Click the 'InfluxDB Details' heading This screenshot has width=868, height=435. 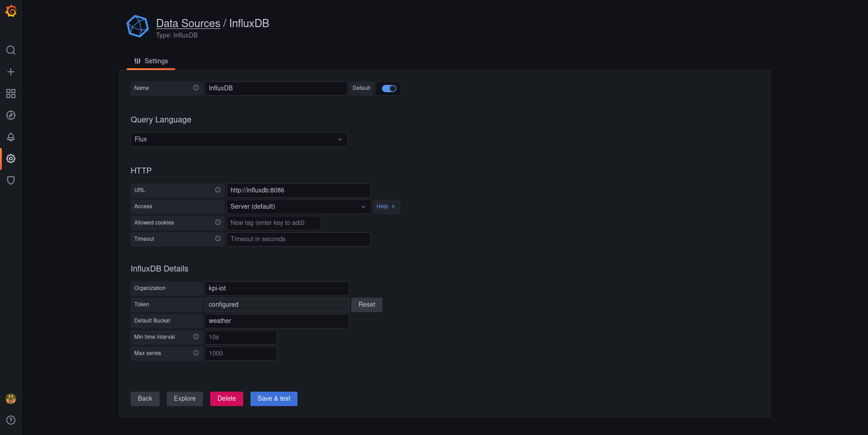[x=160, y=269]
